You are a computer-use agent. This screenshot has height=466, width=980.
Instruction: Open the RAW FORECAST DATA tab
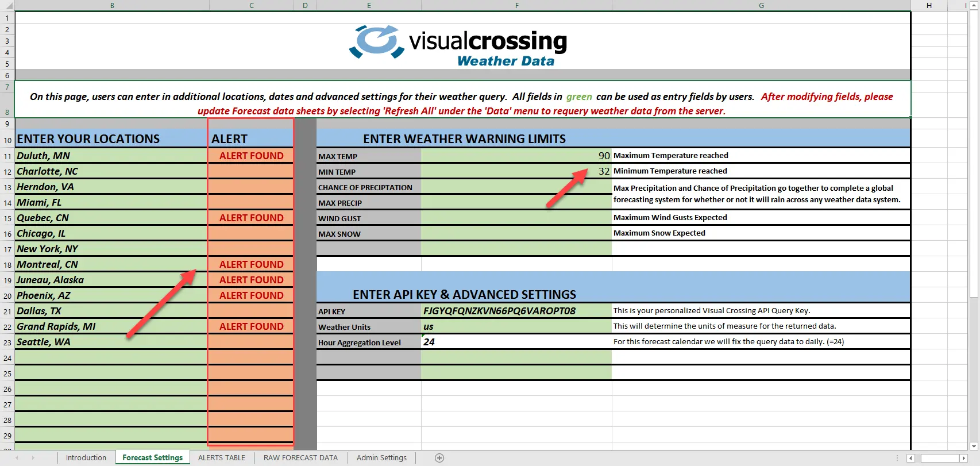pyautogui.click(x=300, y=458)
